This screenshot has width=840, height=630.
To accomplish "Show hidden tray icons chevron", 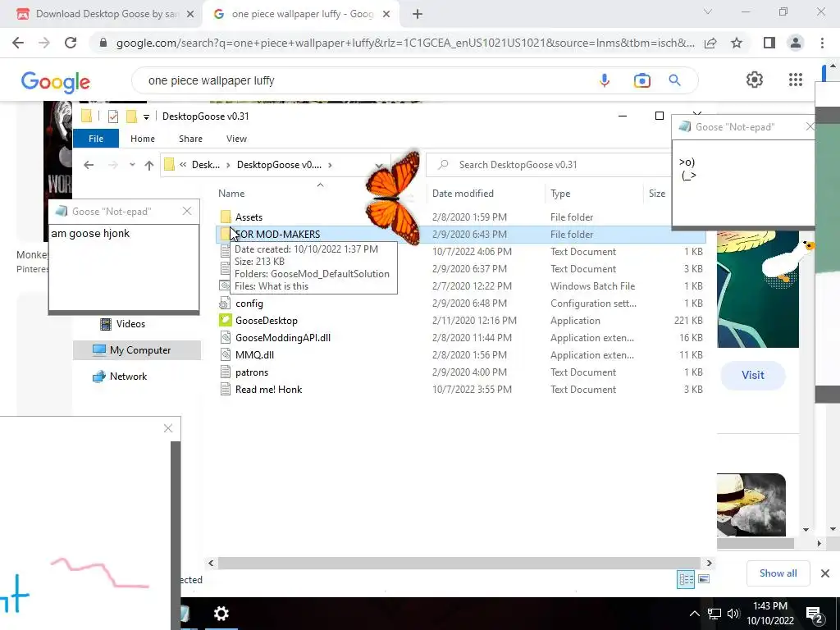I will click(x=694, y=614).
